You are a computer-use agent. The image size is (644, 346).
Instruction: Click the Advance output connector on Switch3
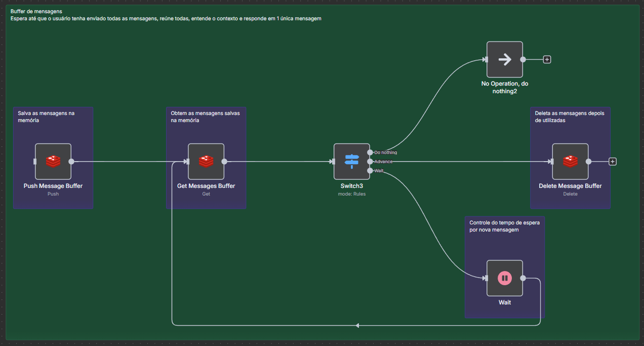click(x=370, y=161)
